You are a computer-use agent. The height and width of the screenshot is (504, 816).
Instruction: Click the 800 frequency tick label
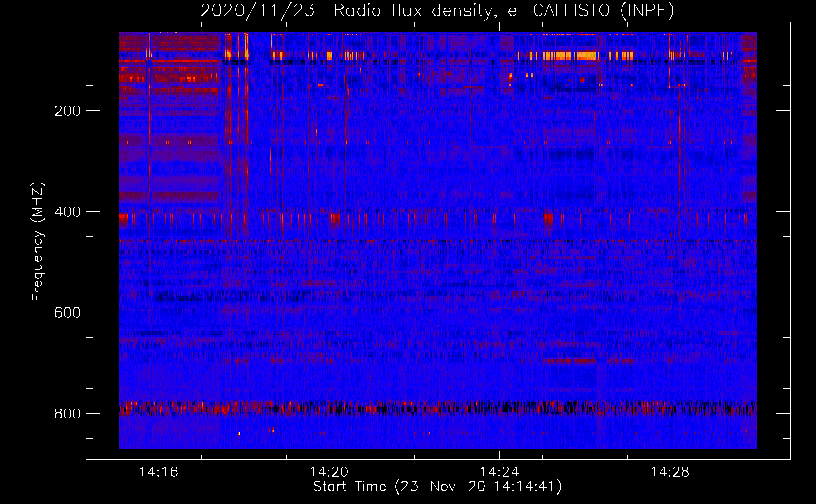[x=67, y=414]
